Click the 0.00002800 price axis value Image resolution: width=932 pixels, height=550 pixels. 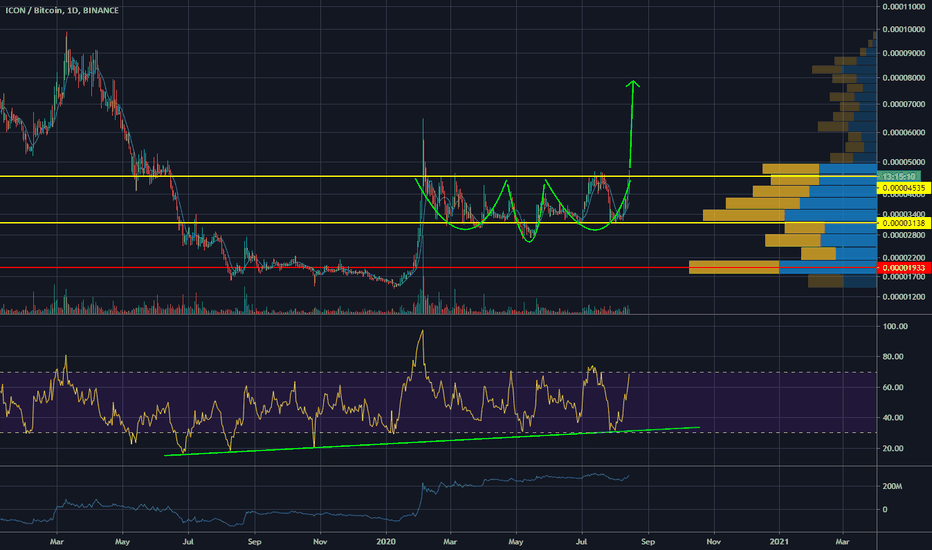point(903,235)
